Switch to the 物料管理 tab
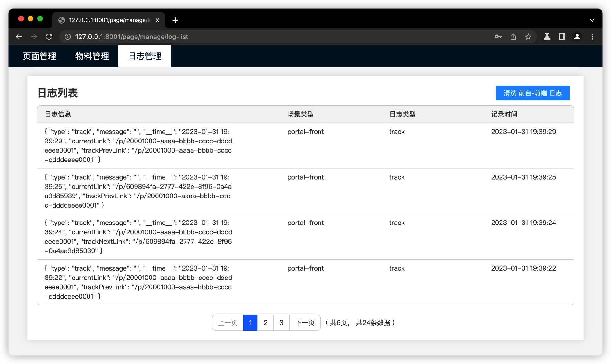The height and width of the screenshot is (364, 611). coord(92,56)
